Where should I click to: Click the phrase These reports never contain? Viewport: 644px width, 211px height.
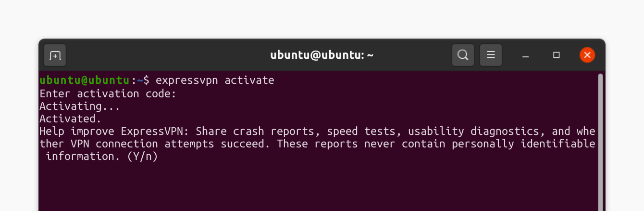click(x=355, y=144)
